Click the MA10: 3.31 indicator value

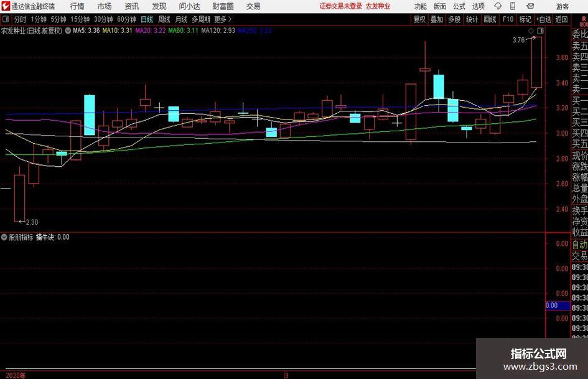click(117, 30)
